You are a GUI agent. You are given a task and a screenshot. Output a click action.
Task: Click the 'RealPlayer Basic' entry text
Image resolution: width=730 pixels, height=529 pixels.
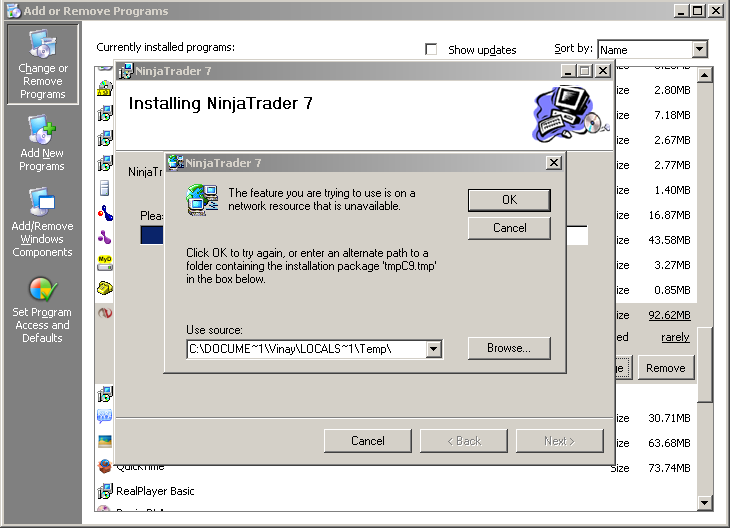(155, 491)
